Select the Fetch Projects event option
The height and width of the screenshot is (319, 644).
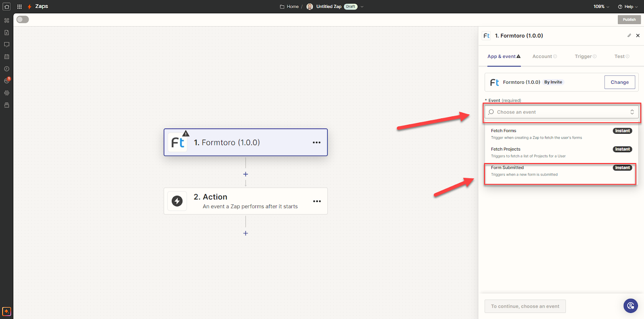[x=561, y=153]
